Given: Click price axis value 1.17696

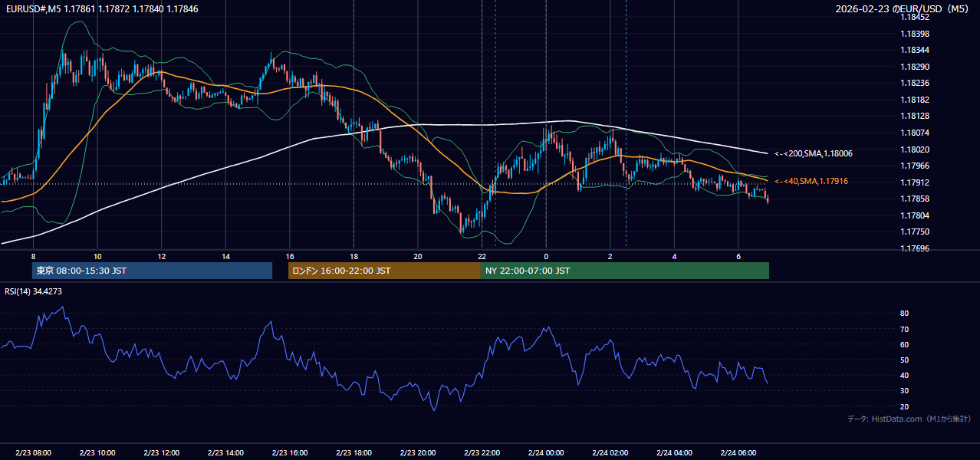Looking at the screenshot, I should (916, 248).
